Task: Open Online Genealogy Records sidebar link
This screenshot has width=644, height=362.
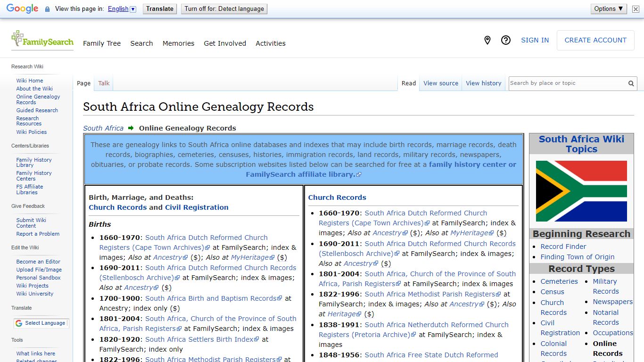Action: click(x=38, y=99)
